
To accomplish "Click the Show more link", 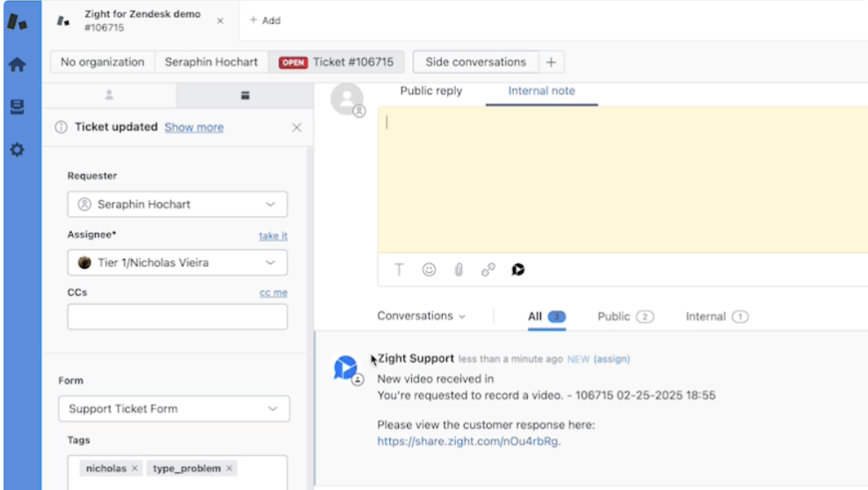I will point(194,127).
